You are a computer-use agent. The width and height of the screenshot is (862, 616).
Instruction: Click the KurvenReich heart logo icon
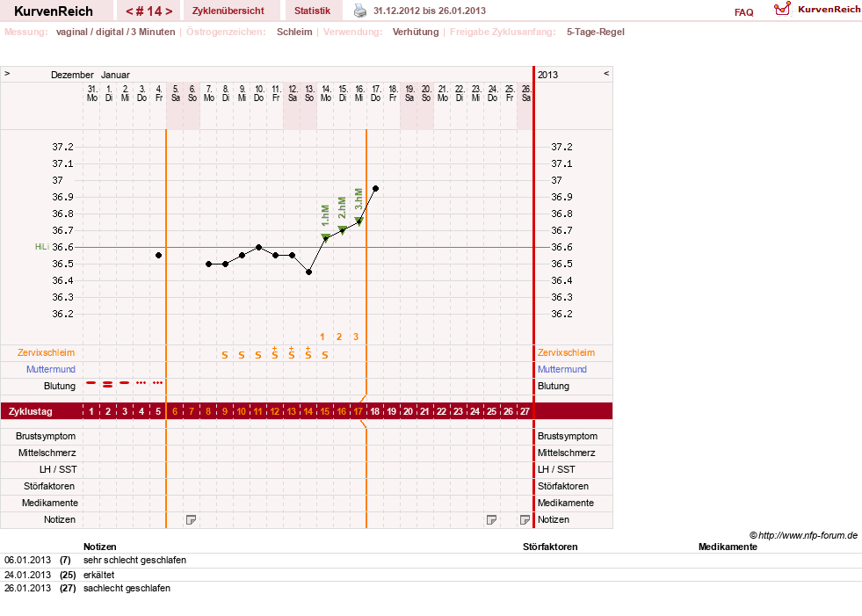[782, 9]
